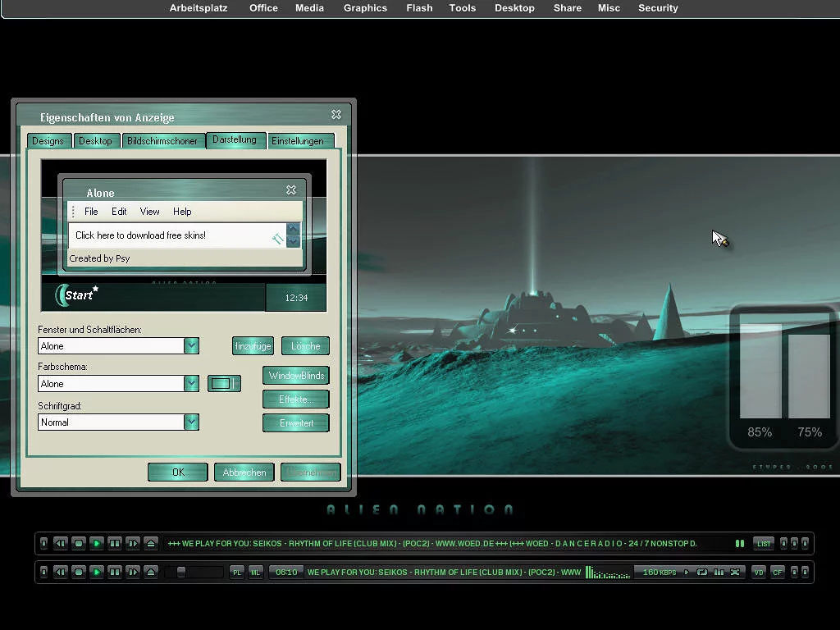Click the PL playlist button

pos(237,572)
